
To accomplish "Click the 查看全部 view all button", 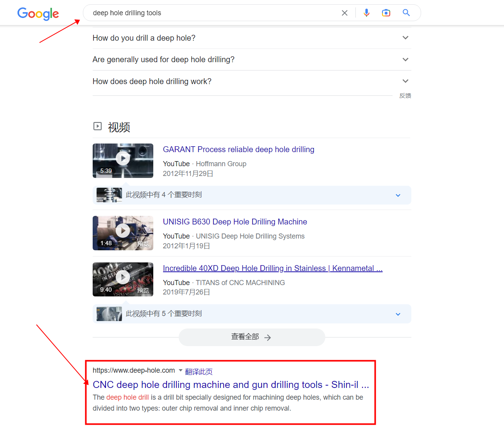I will pos(252,337).
